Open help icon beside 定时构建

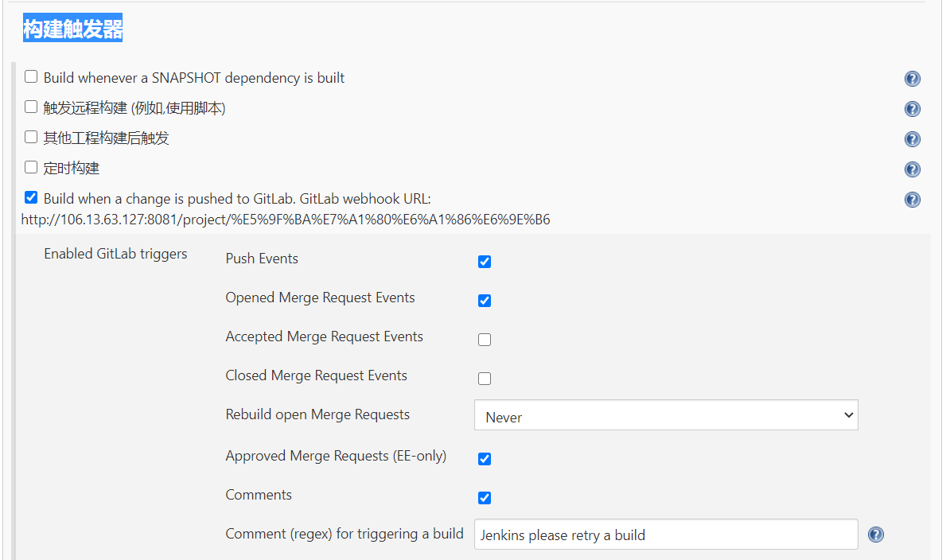tap(913, 169)
